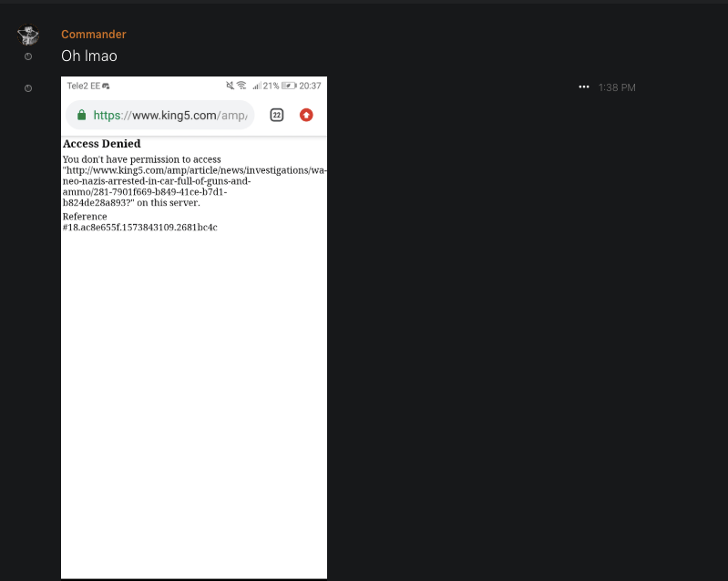
Task: Click the small clock icon beside Oh lmao
Action: tap(28, 56)
